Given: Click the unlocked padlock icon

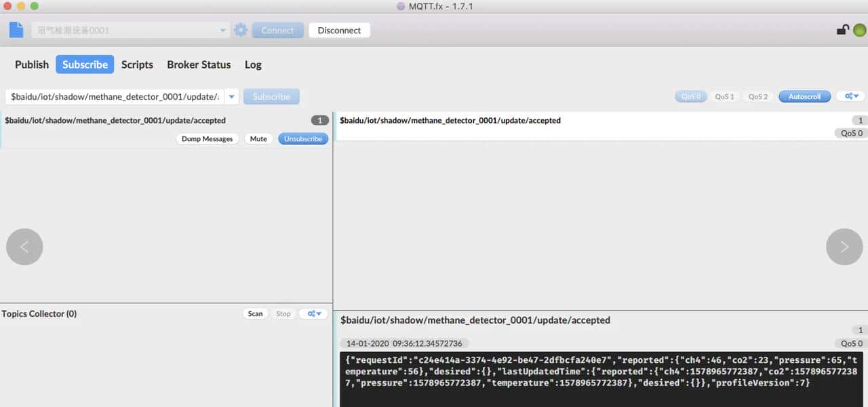Looking at the screenshot, I should [842, 30].
